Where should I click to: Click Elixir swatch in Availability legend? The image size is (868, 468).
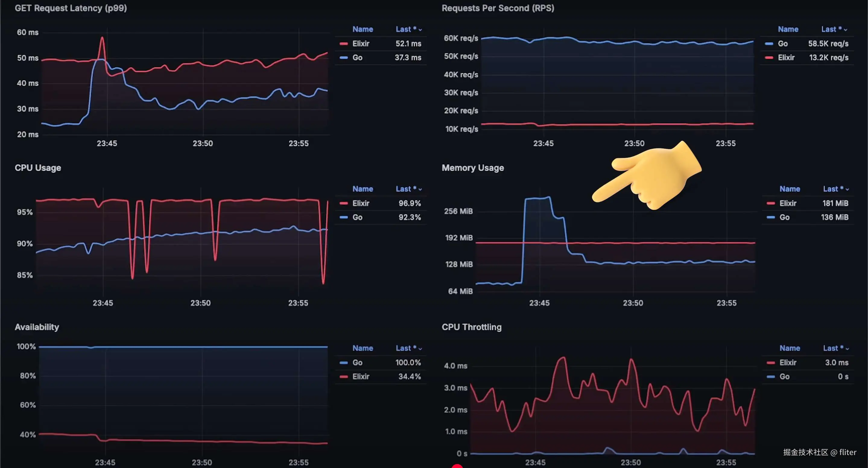pyautogui.click(x=343, y=377)
